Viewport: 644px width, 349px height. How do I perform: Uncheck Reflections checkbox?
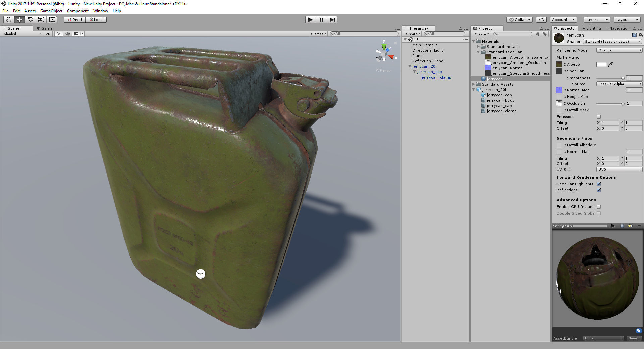pyautogui.click(x=599, y=190)
